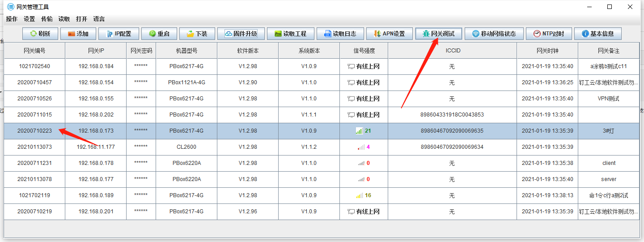The width and height of the screenshot is (644, 242).
Task: Open the 语言 language menu
Action: (99, 19)
